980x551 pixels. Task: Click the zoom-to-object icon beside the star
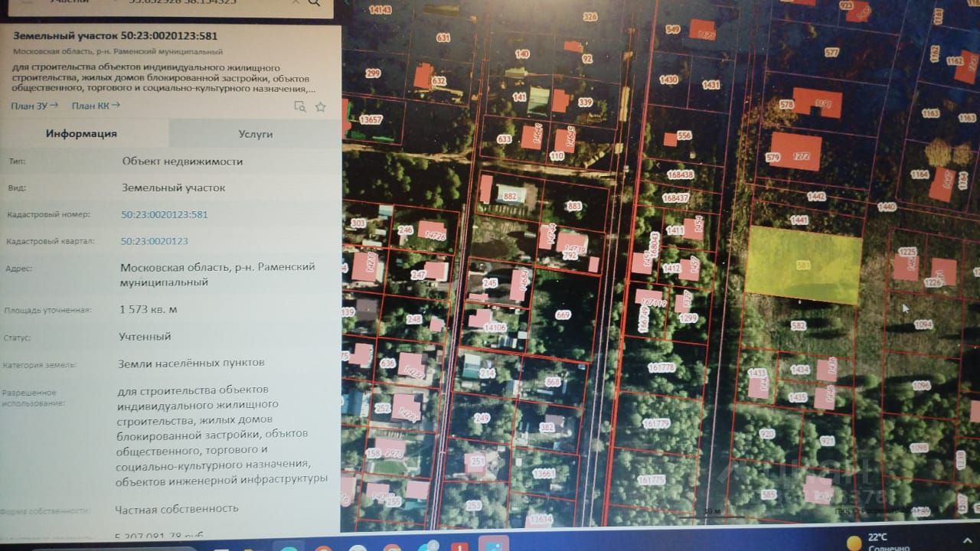click(x=300, y=106)
